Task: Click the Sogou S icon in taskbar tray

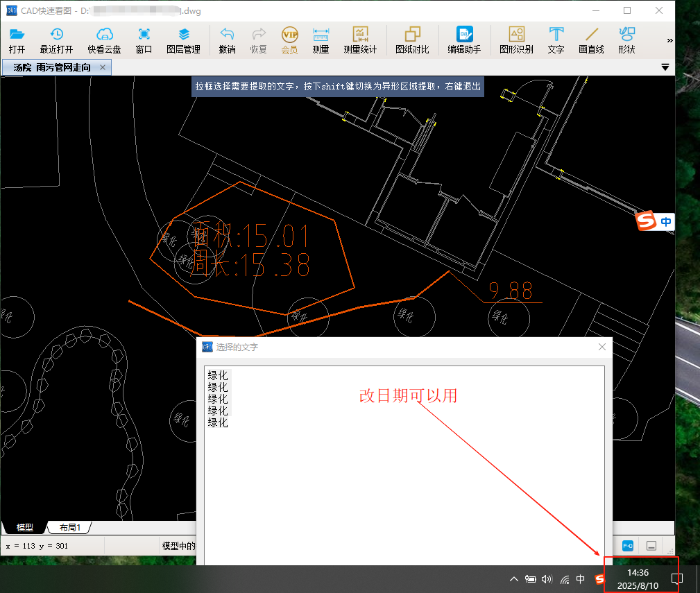Action: (x=599, y=579)
